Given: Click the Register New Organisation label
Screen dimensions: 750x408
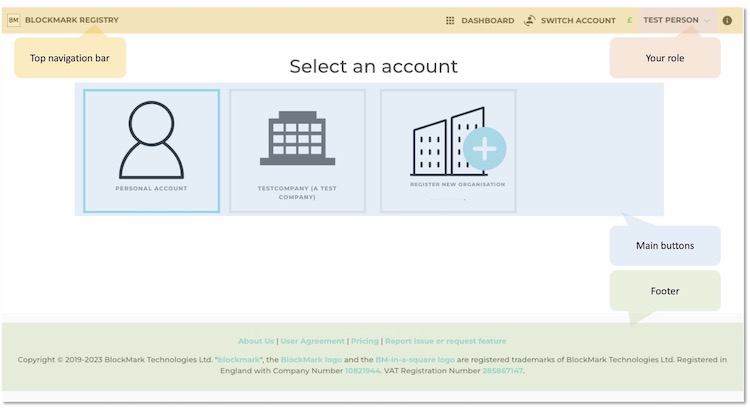Looking at the screenshot, I should tap(457, 184).
